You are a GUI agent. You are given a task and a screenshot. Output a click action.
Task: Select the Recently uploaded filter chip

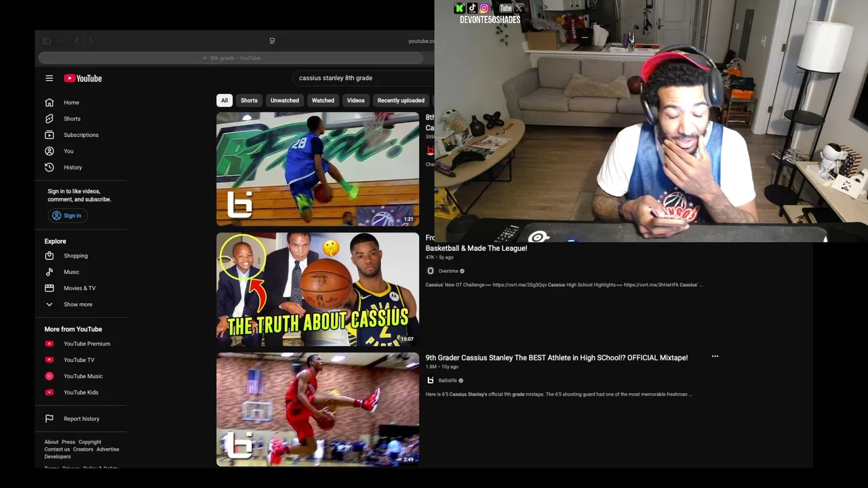(401, 100)
